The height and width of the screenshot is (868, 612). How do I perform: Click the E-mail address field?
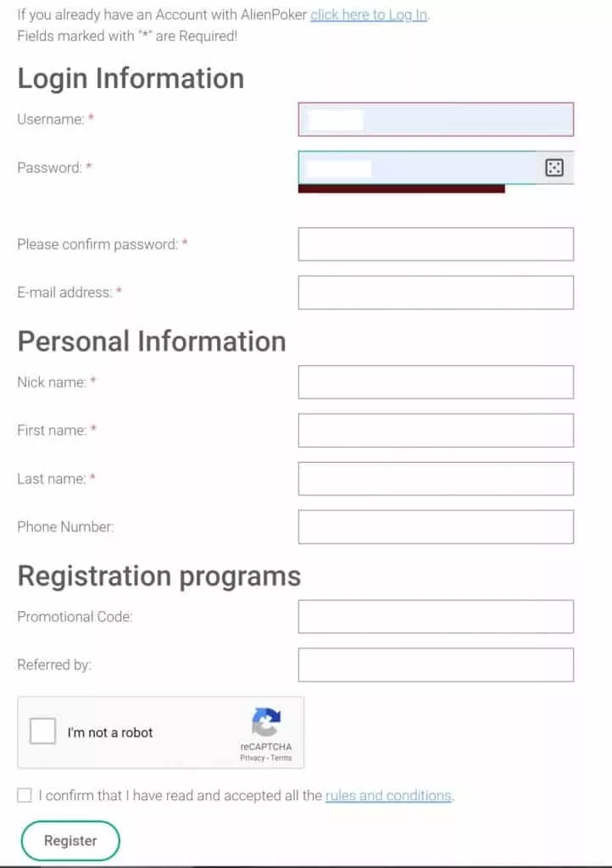coord(436,292)
